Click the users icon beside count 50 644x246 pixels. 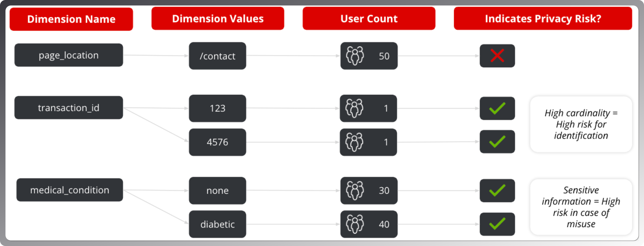click(x=355, y=56)
